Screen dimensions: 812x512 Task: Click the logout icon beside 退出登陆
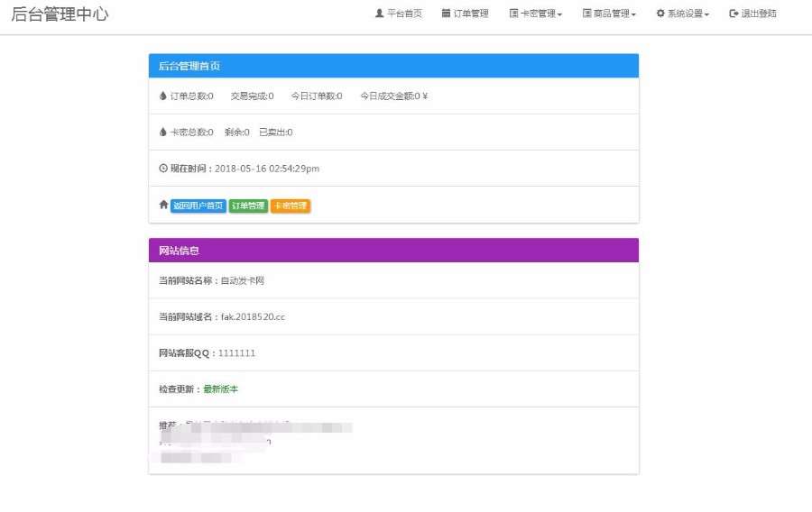pos(734,14)
